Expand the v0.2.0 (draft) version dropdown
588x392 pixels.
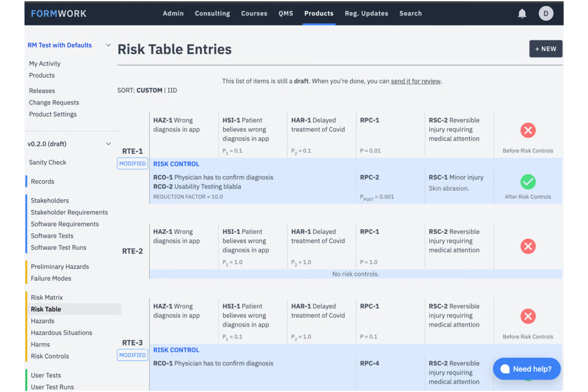tap(108, 144)
